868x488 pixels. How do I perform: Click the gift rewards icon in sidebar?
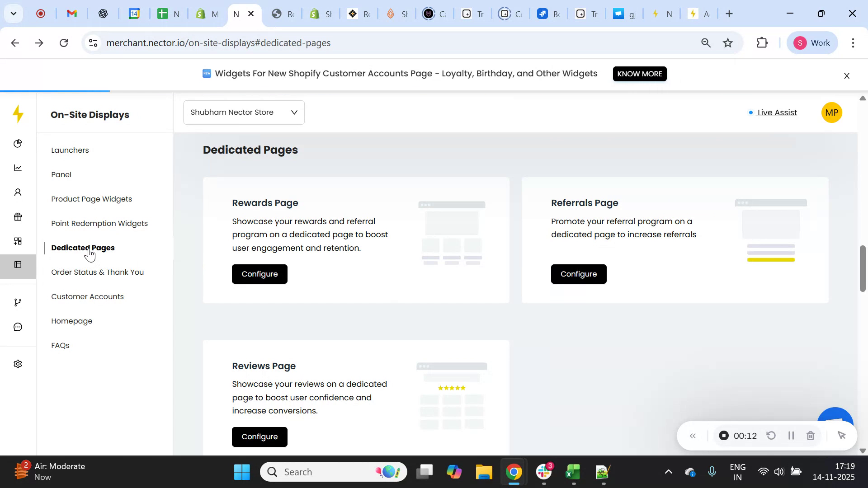coord(18,216)
